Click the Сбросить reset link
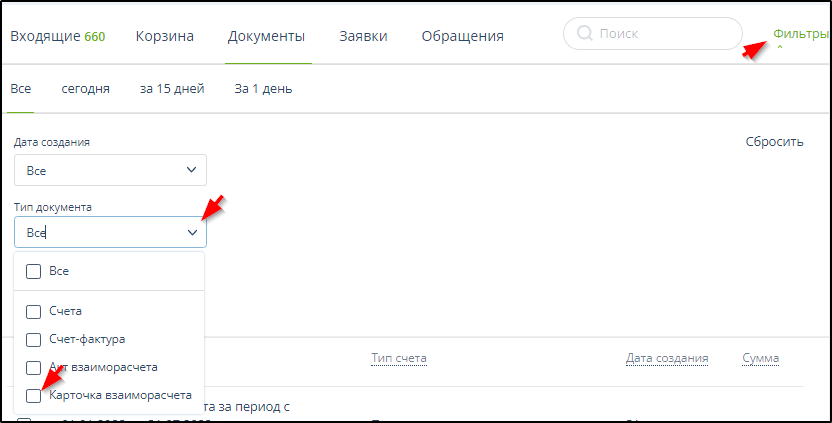The width and height of the screenshot is (832, 423). [x=774, y=142]
